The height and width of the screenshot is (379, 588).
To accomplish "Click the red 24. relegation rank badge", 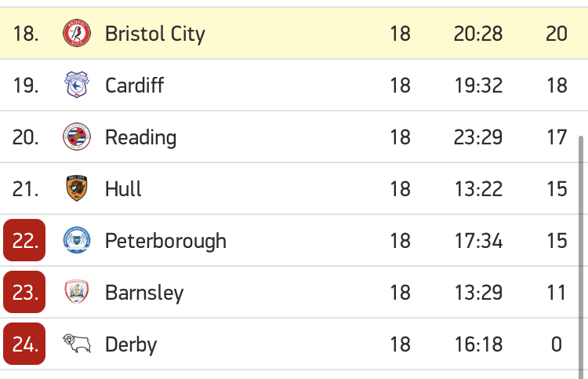I will 24,344.
